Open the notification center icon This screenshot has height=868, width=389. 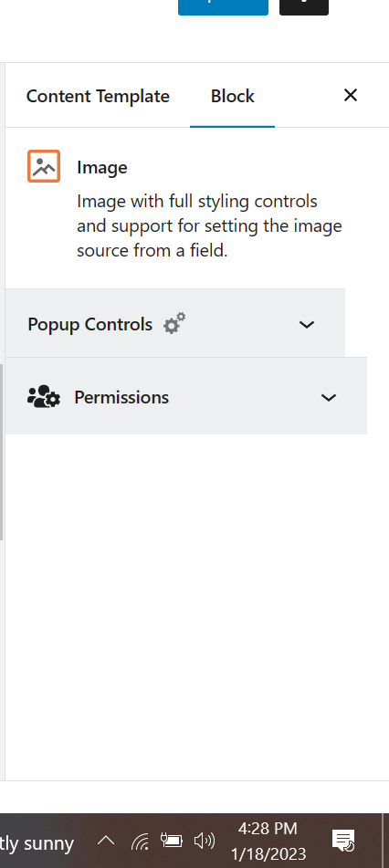click(x=343, y=841)
